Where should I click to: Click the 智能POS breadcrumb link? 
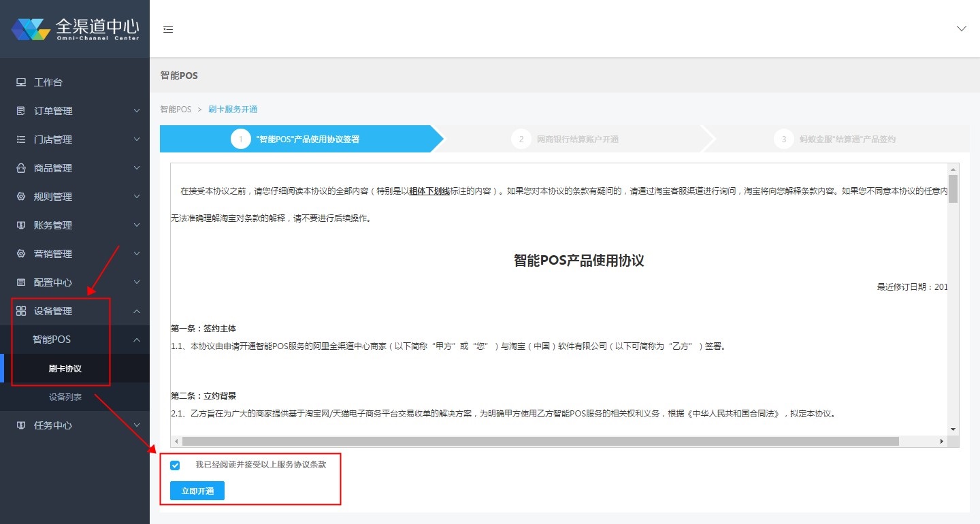click(176, 110)
